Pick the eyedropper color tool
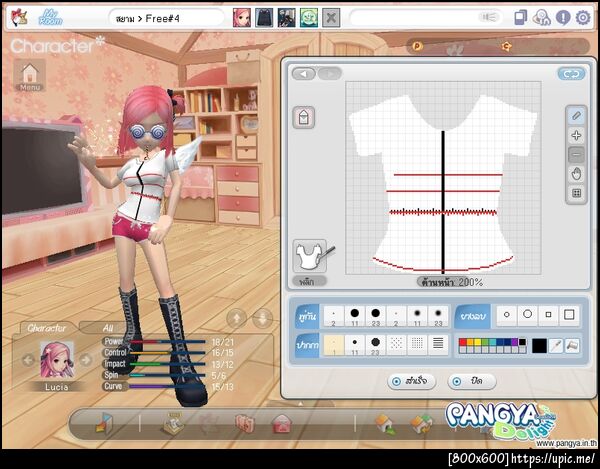This screenshot has height=469, width=600. (555, 346)
